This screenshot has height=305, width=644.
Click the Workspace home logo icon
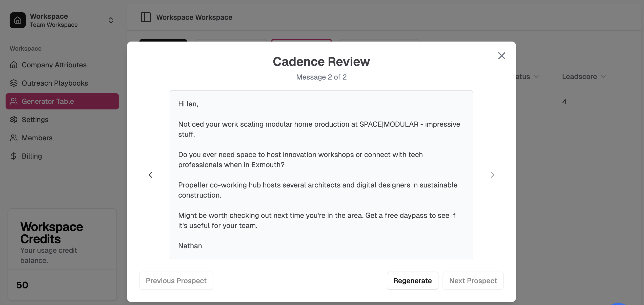17,20
